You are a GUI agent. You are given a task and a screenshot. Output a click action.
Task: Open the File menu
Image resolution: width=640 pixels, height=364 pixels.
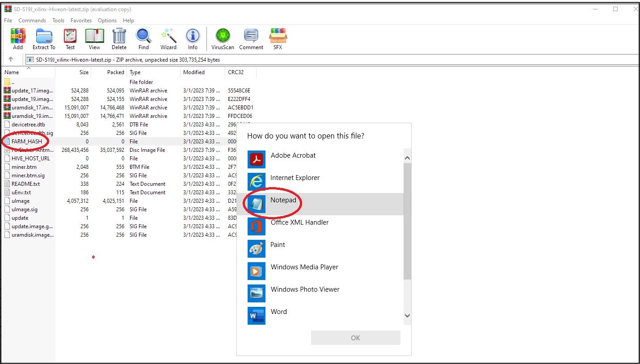pyautogui.click(x=8, y=21)
